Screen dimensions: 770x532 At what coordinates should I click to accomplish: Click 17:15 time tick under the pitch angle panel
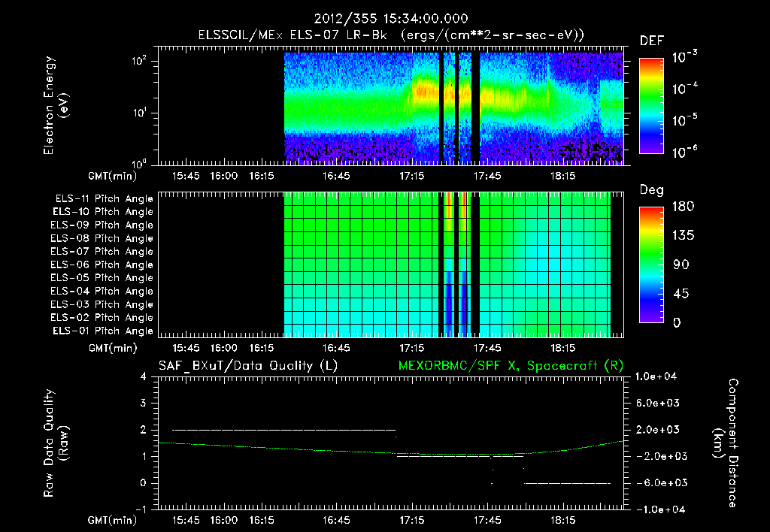click(411, 348)
